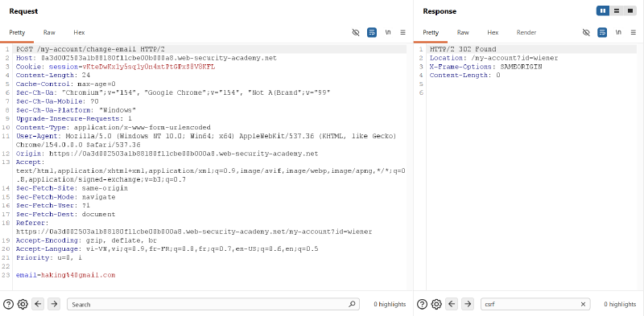Viewport: 644px width, 316px height.
Task: Select side-by-side split layout view
Action: (x=603, y=11)
